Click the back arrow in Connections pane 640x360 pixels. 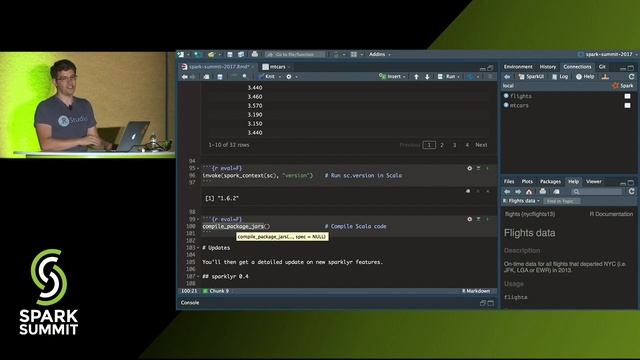point(507,77)
